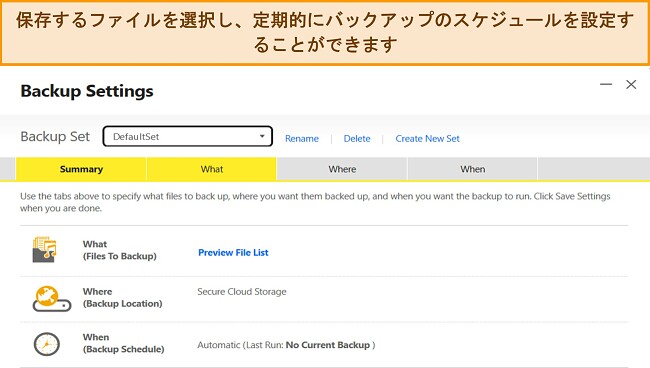This screenshot has height=368, width=650.
Task: Click the Backup Location cloud drive icon
Action: (x=51, y=298)
